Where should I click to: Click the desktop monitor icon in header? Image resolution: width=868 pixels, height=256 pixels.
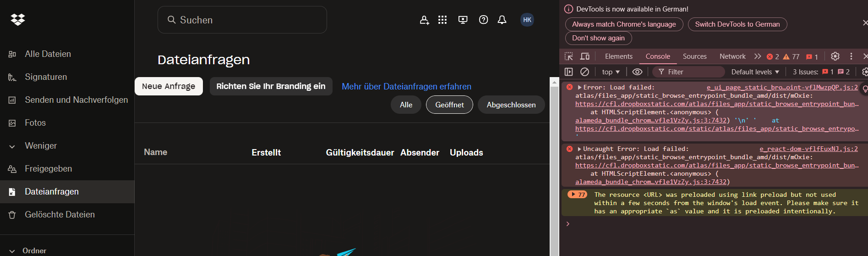(463, 20)
